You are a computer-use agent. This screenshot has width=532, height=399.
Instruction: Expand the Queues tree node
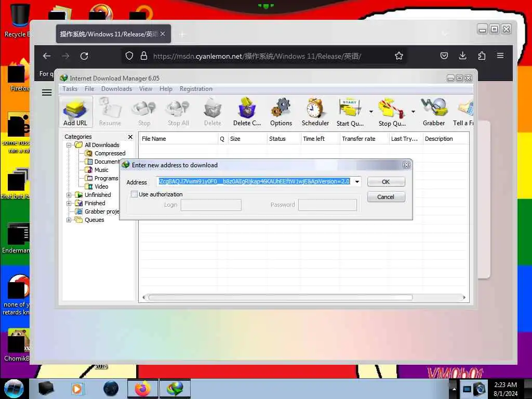(x=69, y=220)
